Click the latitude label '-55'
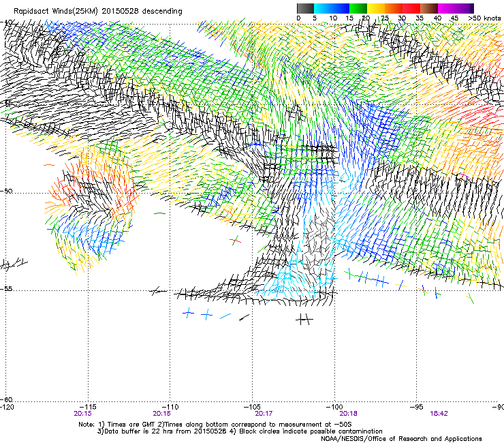The height and width of the screenshot is (443, 504). tap(7, 289)
